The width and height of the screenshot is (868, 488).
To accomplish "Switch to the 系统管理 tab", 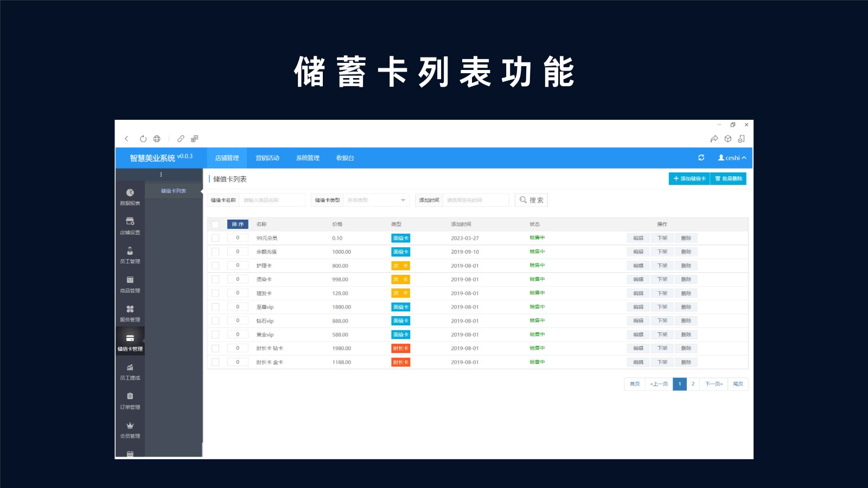I will coord(308,158).
